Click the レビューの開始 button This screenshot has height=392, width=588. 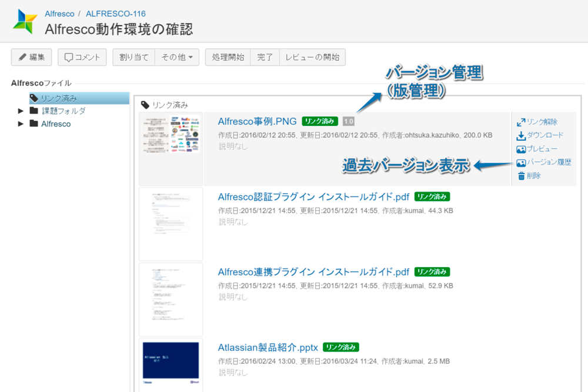pos(312,57)
